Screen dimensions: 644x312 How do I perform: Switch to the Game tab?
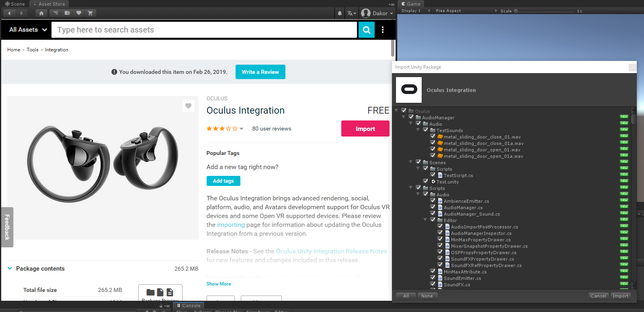pos(411,4)
